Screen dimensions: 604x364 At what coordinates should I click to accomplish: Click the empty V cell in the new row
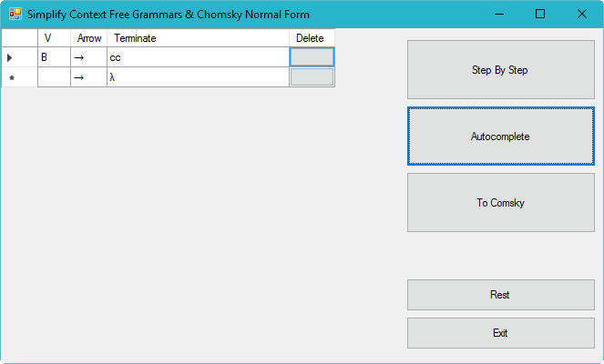tap(54, 77)
